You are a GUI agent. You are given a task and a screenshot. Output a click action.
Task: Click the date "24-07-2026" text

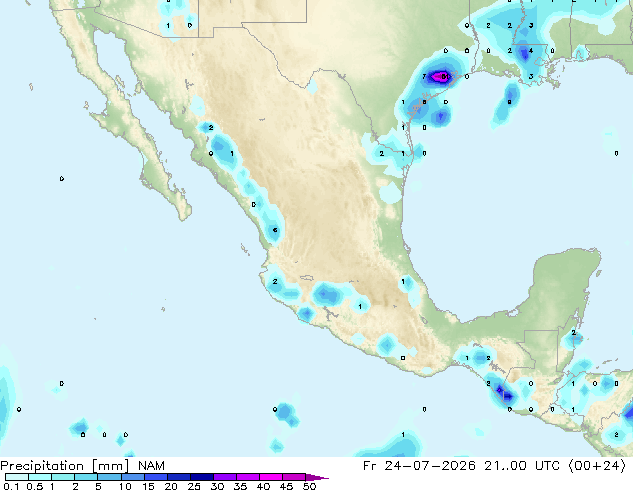coord(430,466)
